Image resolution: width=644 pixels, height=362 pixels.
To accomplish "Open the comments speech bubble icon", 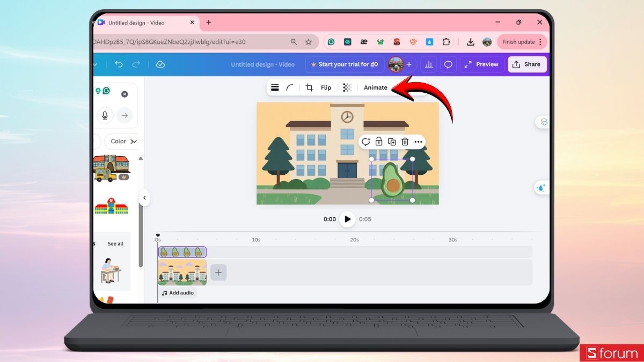I will pos(448,64).
